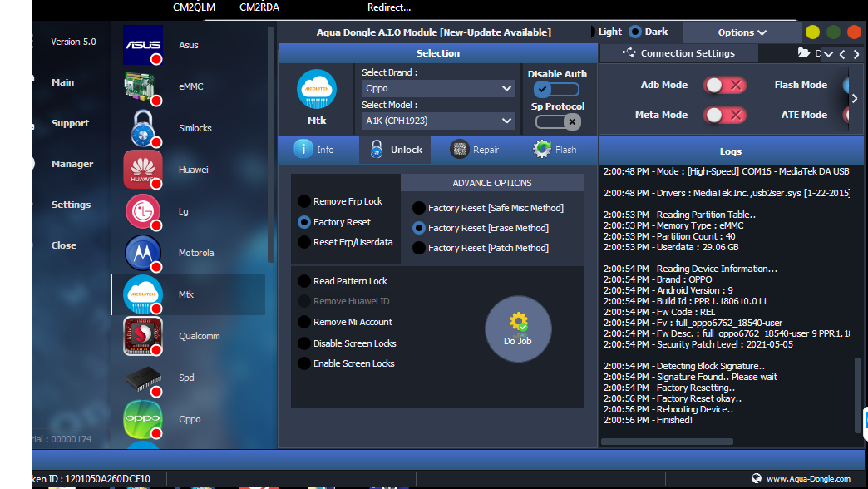Switch to the Repair tab

(474, 150)
